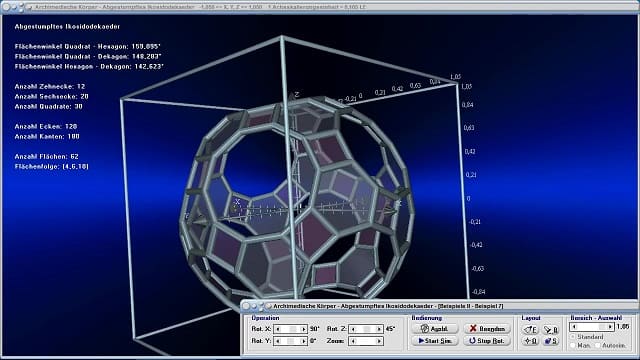Click the Layout 'F' icon button
Viewport: 640px width, 360px height.
click(530, 329)
